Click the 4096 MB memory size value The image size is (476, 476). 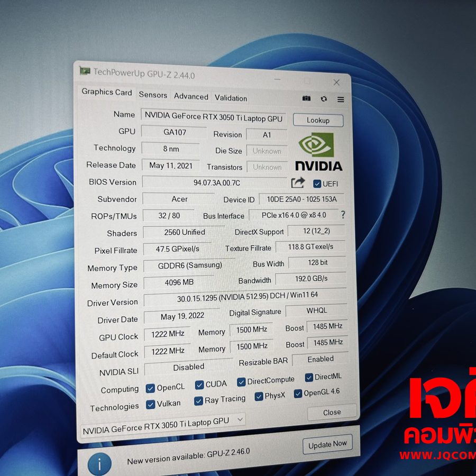(x=179, y=282)
